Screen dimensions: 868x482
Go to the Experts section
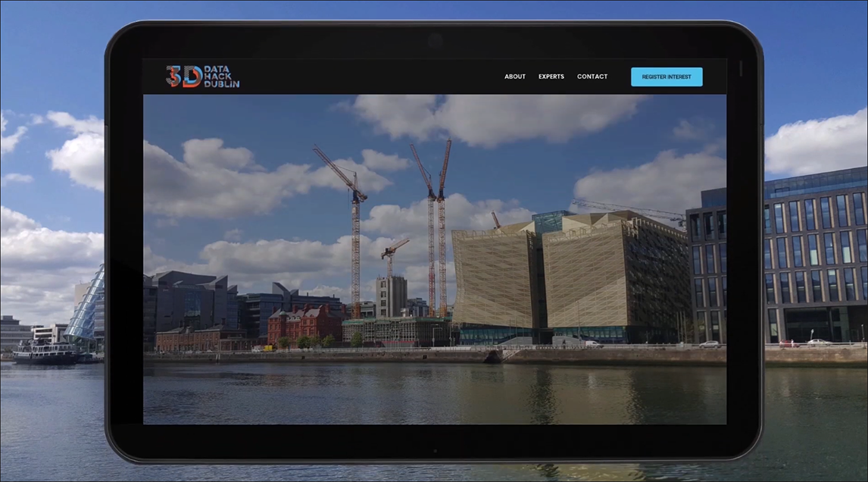pyautogui.click(x=551, y=77)
